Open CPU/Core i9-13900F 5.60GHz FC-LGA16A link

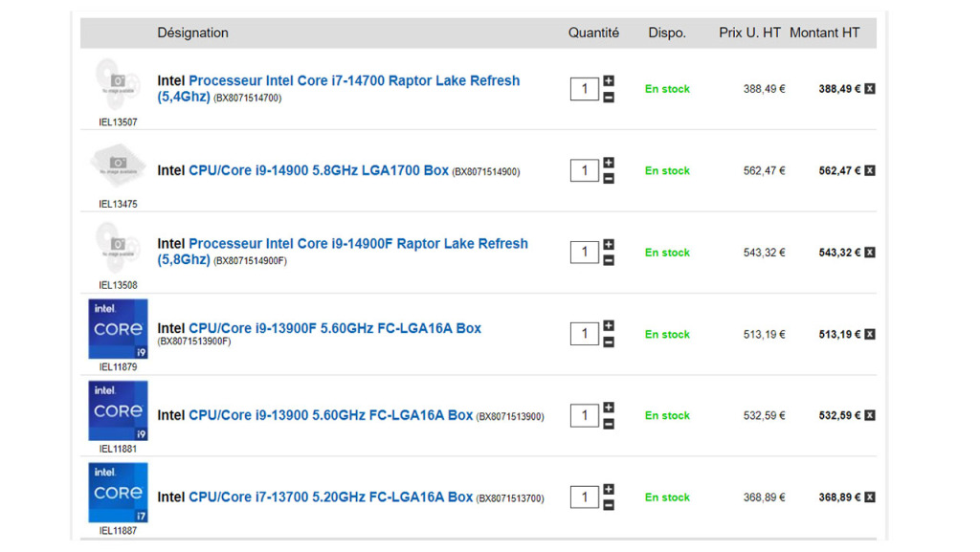[x=335, y=328]
